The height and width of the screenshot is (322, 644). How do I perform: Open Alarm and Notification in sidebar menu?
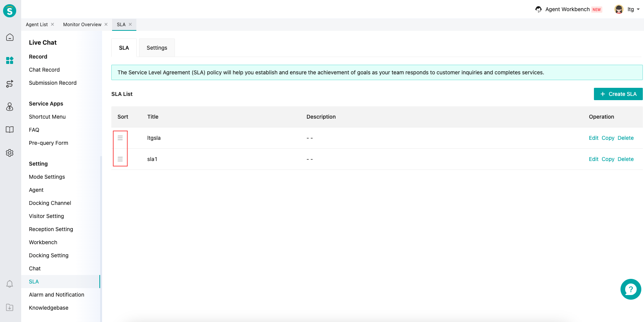tap(57, 295)
